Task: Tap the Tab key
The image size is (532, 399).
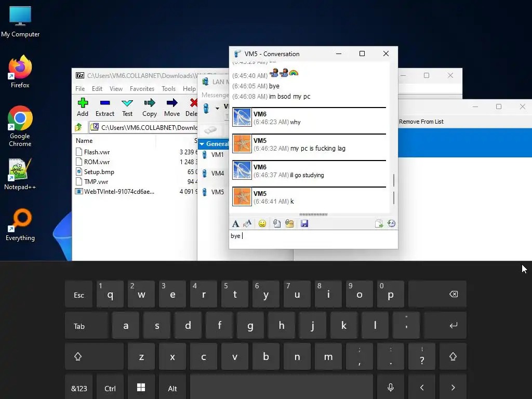Action: pyautogui.click(x=87, y=325)
